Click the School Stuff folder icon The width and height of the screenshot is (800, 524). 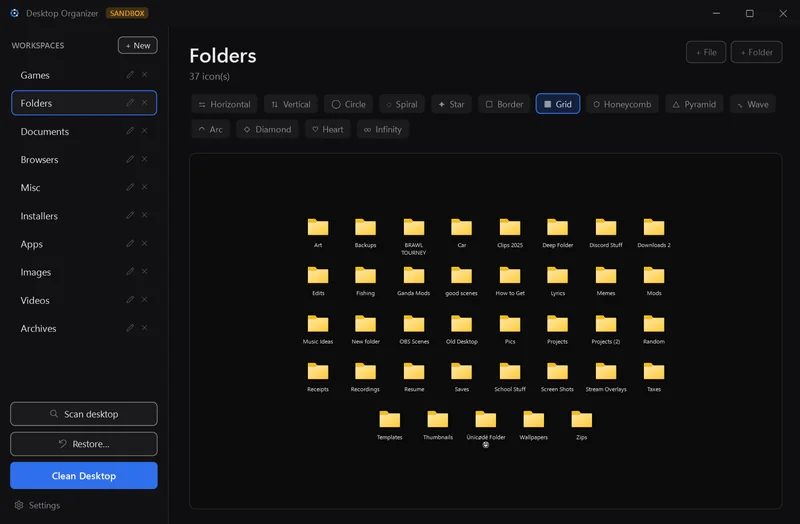pos(510,371)
